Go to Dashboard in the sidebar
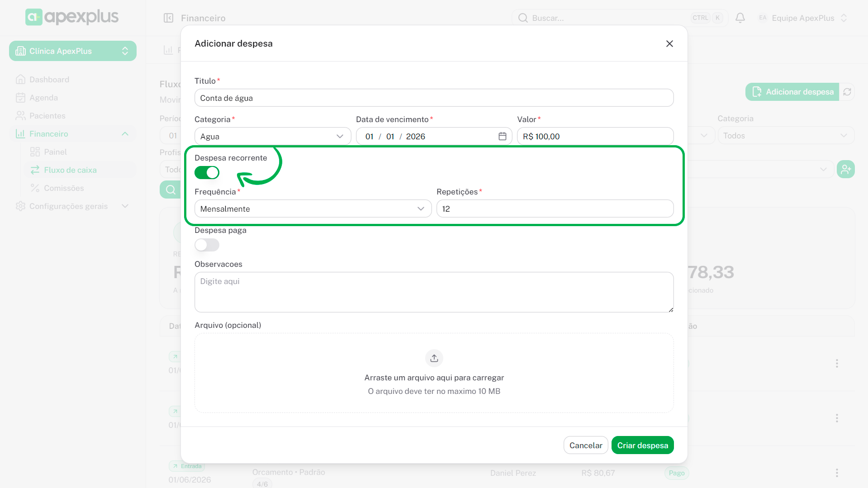This screenshot has height=488, width=868. [49, 80]
